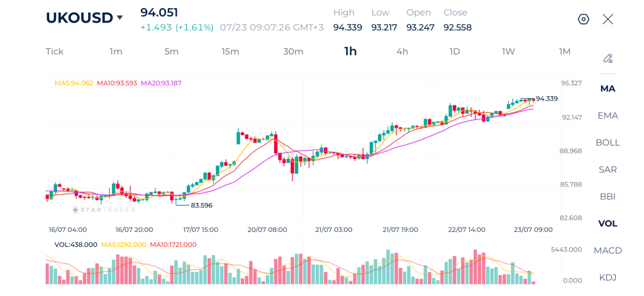The height and width of the screenshot is (296, 644).
Task: Switch to the 5m timeframe
Action: click(x=172, y=52)
